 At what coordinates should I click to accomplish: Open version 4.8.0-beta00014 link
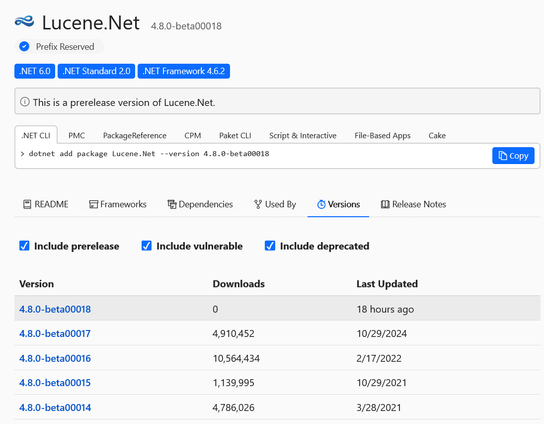pyautogui.click(x=55, y=407)
